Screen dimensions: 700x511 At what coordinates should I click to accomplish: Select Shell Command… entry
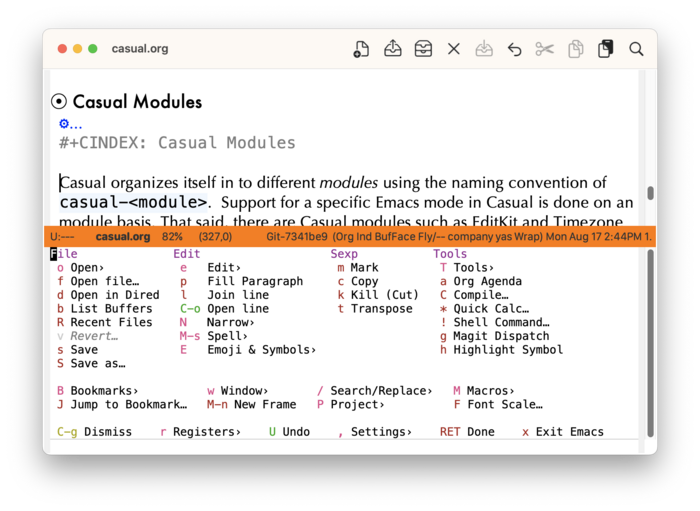pyautogui.click(x=495, y=322)
